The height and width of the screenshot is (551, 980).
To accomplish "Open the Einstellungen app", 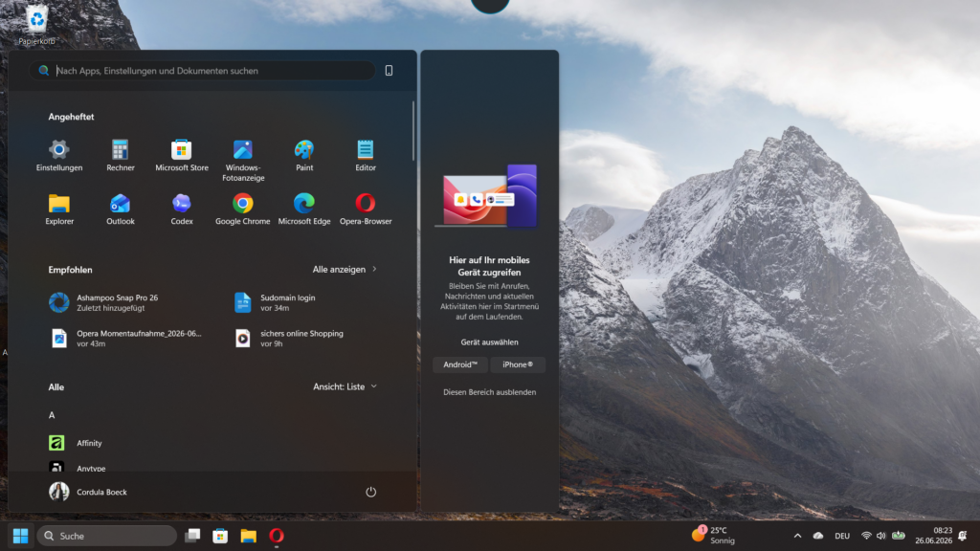I will click(x=58, y=156).
